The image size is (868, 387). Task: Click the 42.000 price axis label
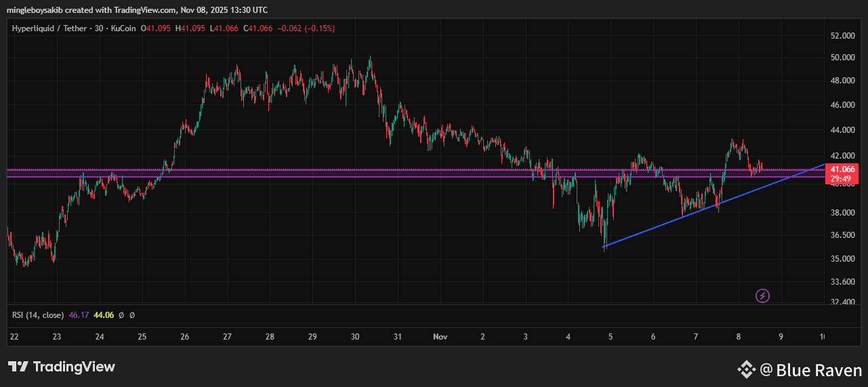(843, 156)
